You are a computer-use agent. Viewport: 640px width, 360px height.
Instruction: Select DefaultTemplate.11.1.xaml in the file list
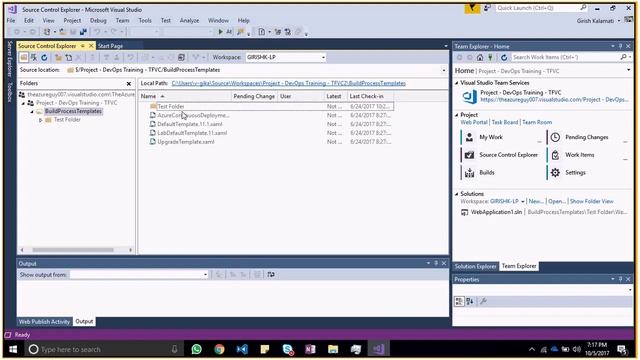[190, 124]
